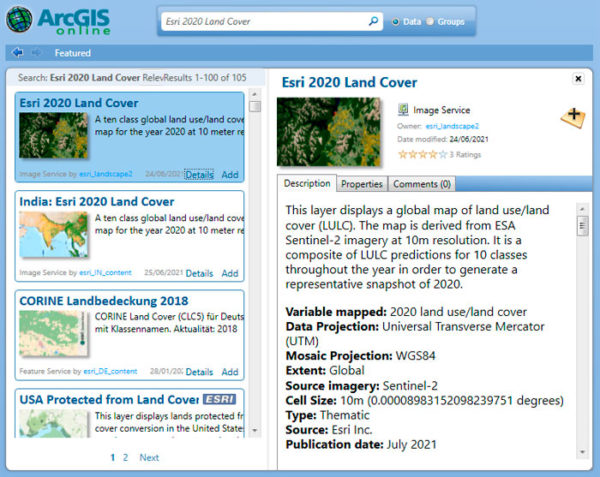The height and width of the screenshot is (477, 600).
Task: Click esri_landscape2 link in first result card
Action: tap(106, 174)
